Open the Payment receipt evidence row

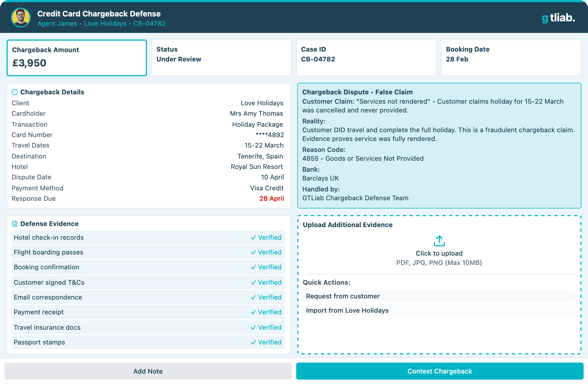[148, 312]
